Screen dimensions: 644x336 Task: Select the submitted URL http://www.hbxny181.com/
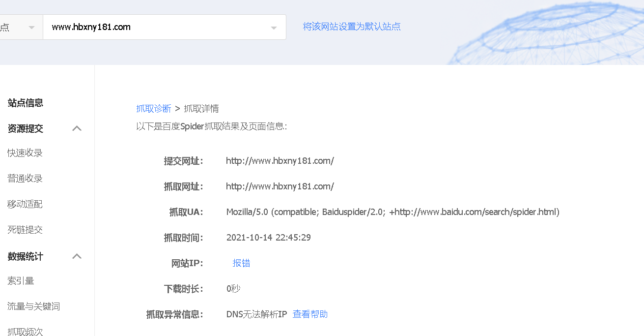280,160
